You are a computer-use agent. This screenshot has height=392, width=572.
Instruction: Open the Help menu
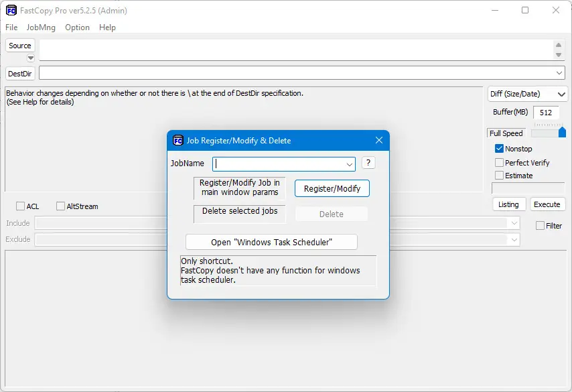click(107, 27)
